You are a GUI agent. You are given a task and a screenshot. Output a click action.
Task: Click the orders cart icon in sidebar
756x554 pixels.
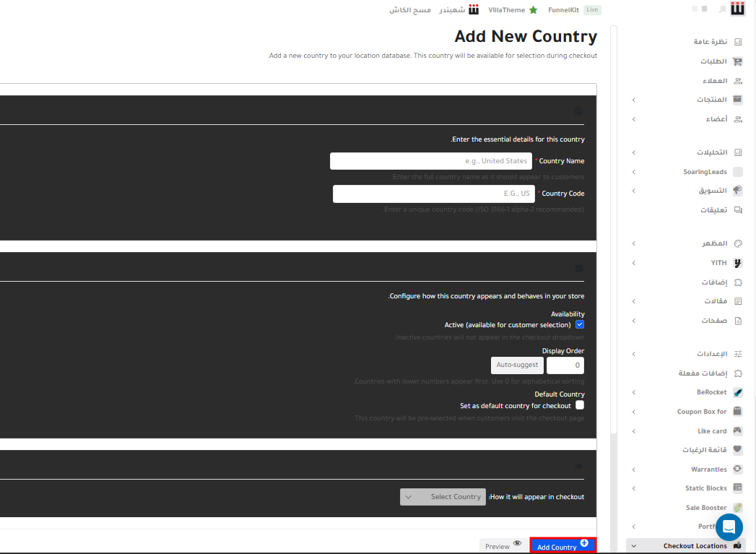click(x=737, y=61)
